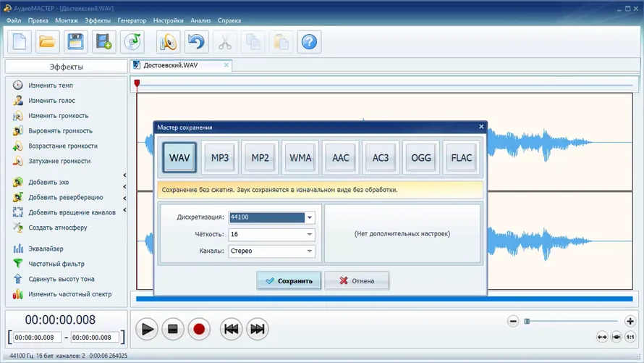This screenshot has height=363, width=644.
Task: Open the Настройки menu
Action: click(x=169, y=20)
